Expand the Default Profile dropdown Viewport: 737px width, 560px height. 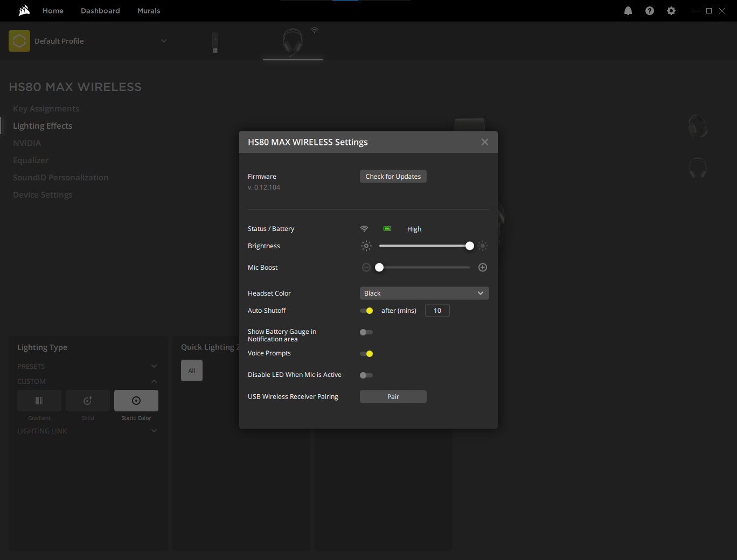164,41
